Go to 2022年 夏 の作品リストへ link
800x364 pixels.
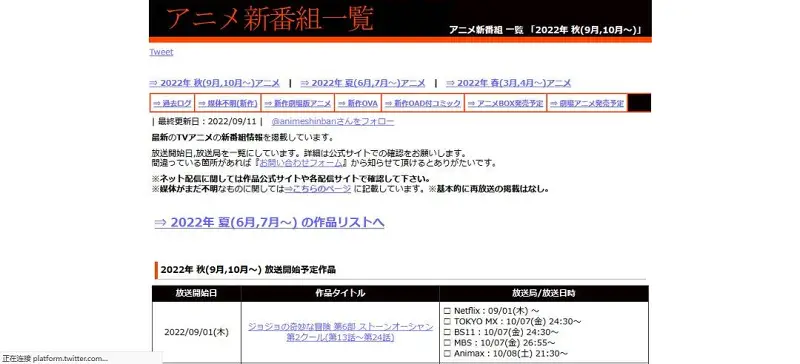269,223
